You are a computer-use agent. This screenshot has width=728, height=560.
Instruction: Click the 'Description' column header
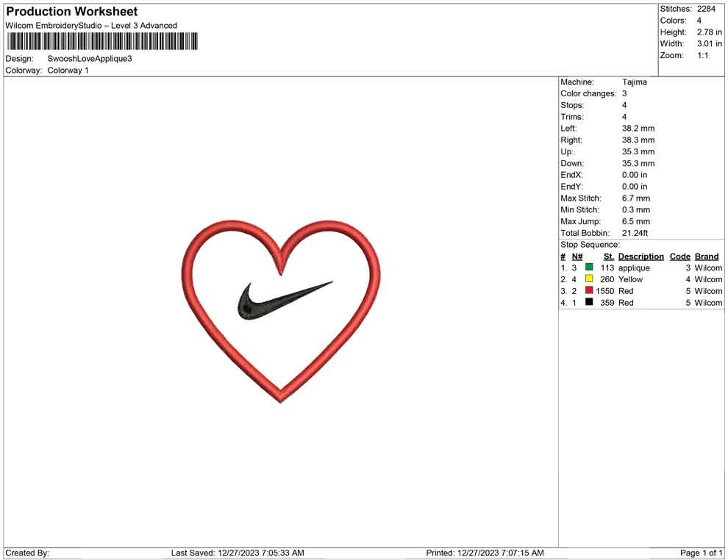tap(641, 256)
